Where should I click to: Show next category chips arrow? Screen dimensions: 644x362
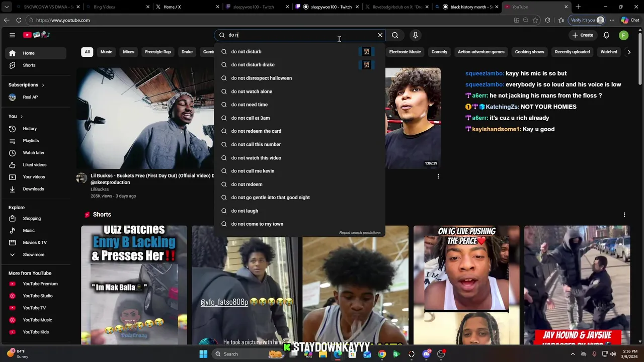pos(629,52)
